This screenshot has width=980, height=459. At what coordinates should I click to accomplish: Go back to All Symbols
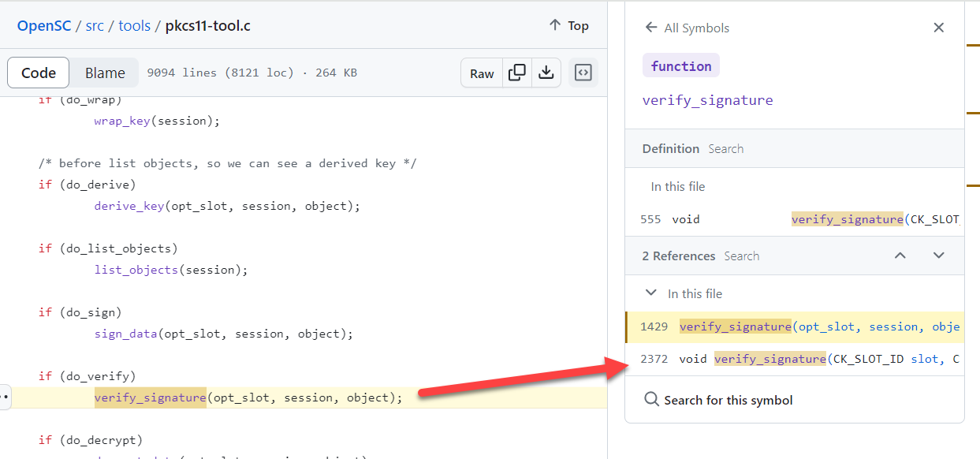click(x=687, y=28)
